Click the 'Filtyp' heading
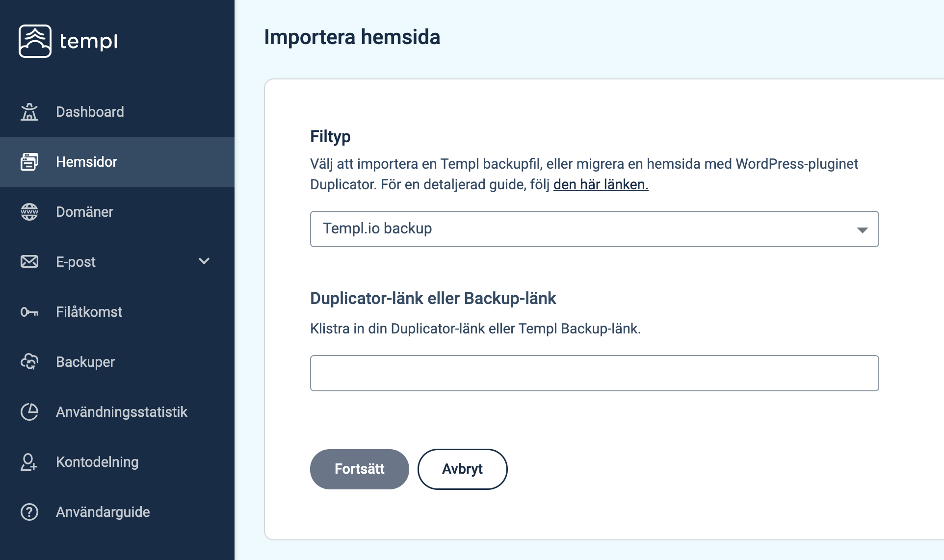944x560 pixels. (x=330, y=136)
